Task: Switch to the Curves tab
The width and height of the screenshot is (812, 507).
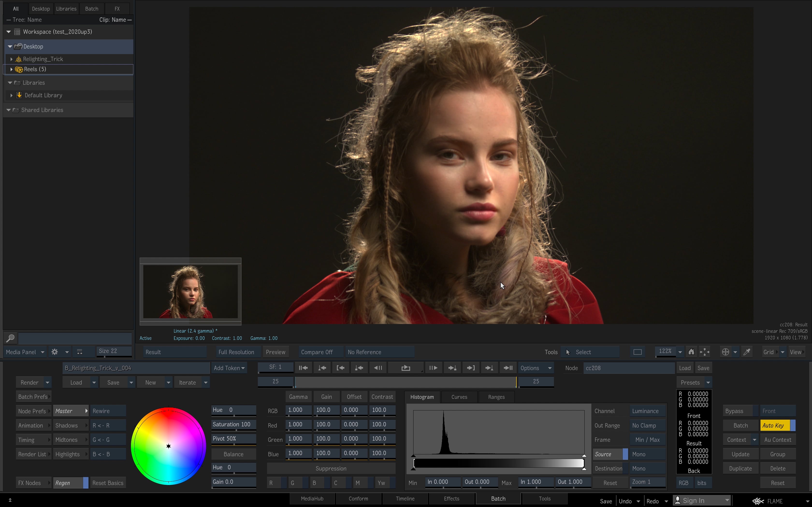Action: click(459, 397)
